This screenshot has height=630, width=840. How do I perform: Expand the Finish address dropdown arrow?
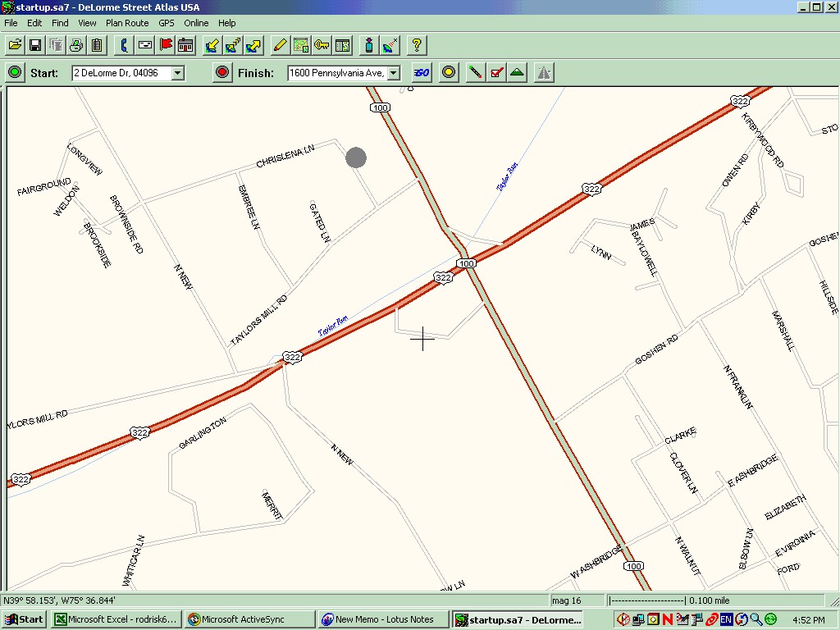coord(394,73)
